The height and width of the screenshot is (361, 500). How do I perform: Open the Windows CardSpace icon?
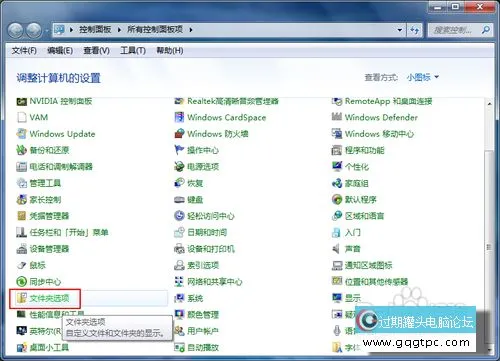tap(179, 117)
